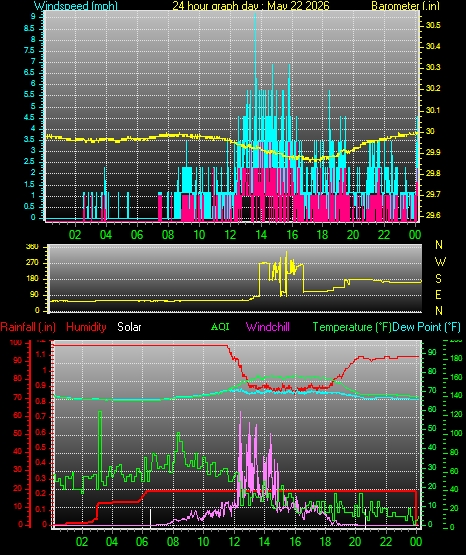Click the 29.7 barometer scale value

(x=433, y=194)
